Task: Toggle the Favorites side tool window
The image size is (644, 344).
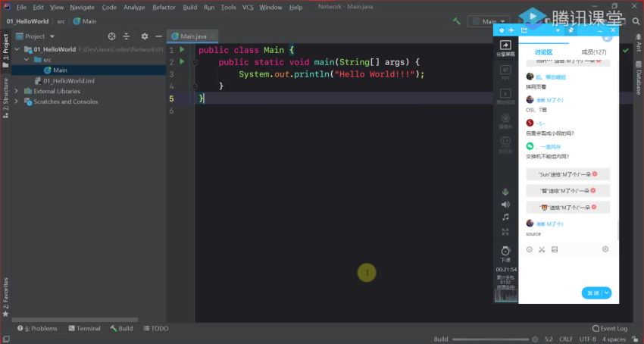Action: coord(6,297)
